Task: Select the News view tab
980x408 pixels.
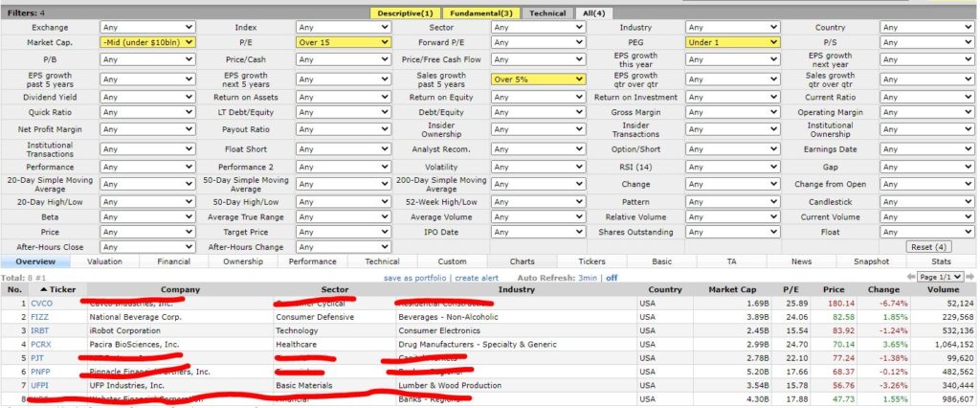Action: [x=801, y=261]
